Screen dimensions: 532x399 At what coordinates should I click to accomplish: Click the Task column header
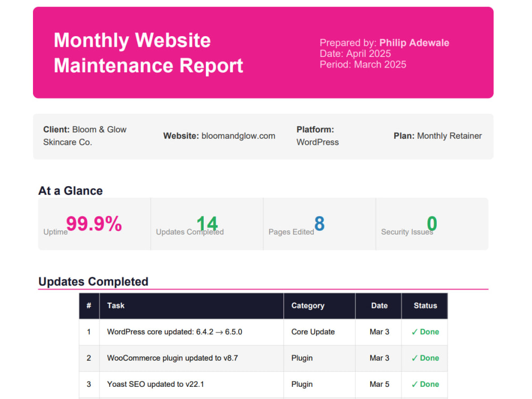(115, 306)
